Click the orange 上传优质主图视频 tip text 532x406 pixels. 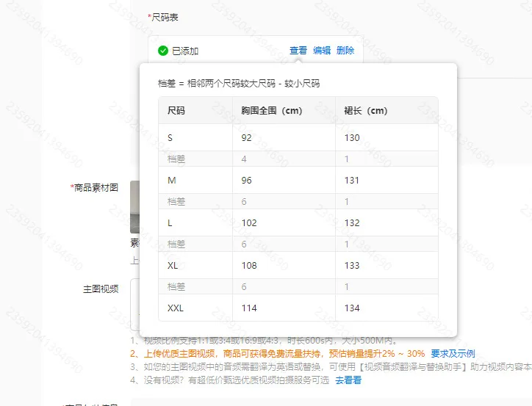point(277,353)
